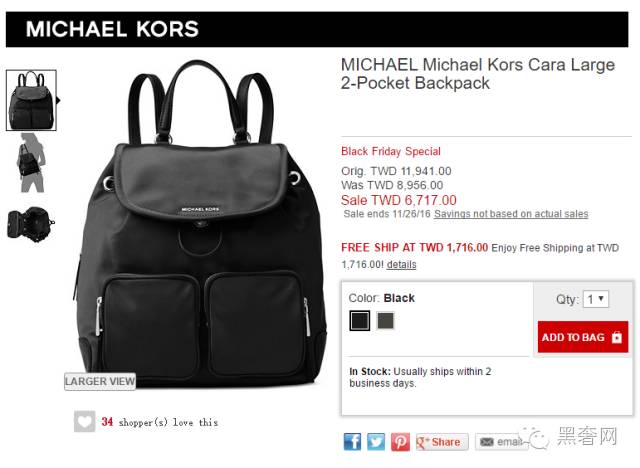Share via the Google+ Share button
The height and width of the screenshot is (468, 640).
(442, 442)
